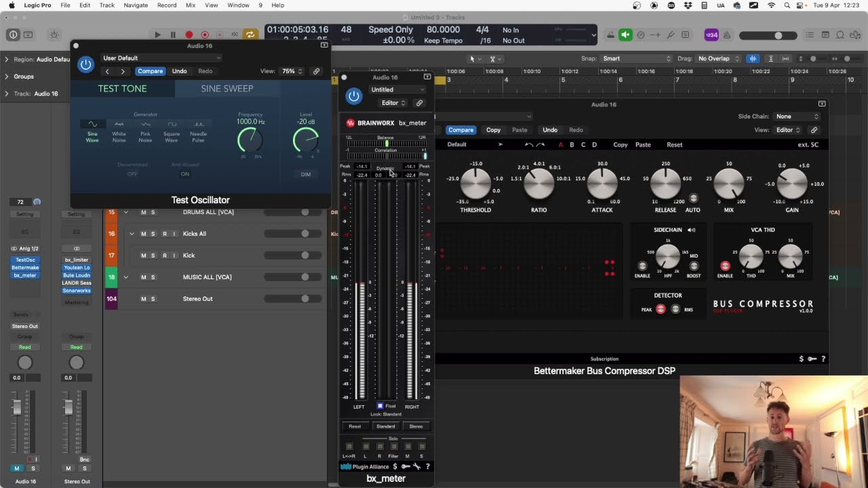This screenshot has height=488, width=868.
Task: Click the pause button in transport
Action: 173,35
